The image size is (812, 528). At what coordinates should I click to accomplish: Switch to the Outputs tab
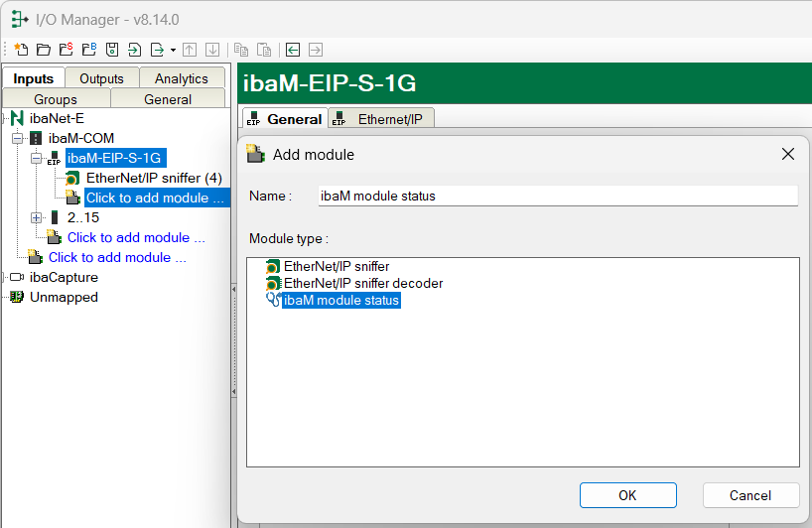click(x=101, y=78)
